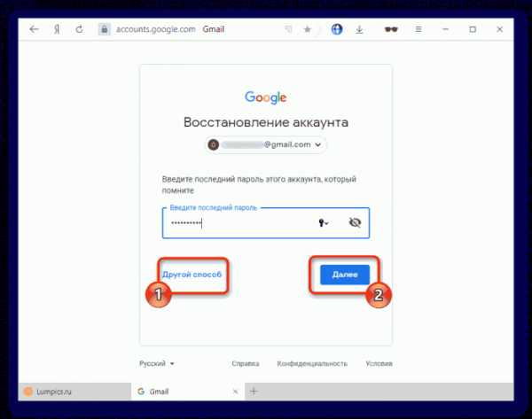Image resolution: width=532 pixels, height=419 pixels.
Task: Open the Русский language dropdown
Action: [x=157, y=363]
